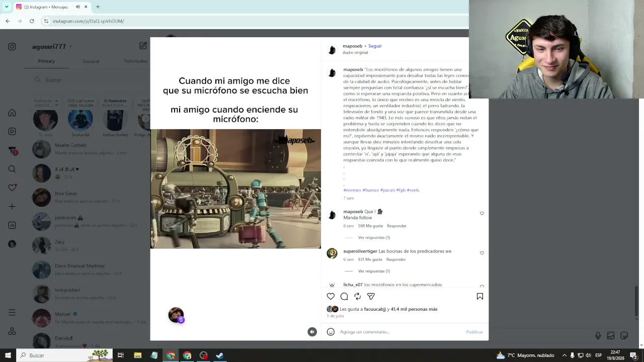The image size is (644, 362).
Task: Open the Windows notification center
Action: [x=633, y=355]
